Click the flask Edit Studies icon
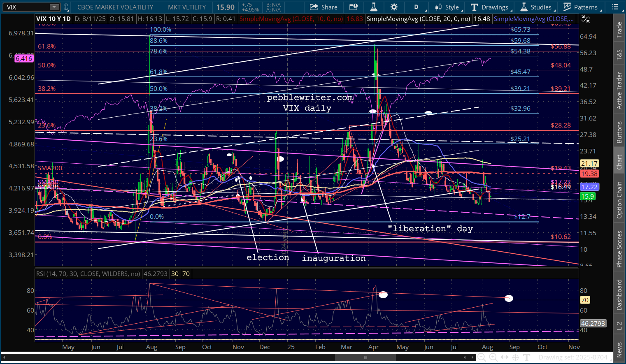Screen dimensions: 626x364 point(374,7)
